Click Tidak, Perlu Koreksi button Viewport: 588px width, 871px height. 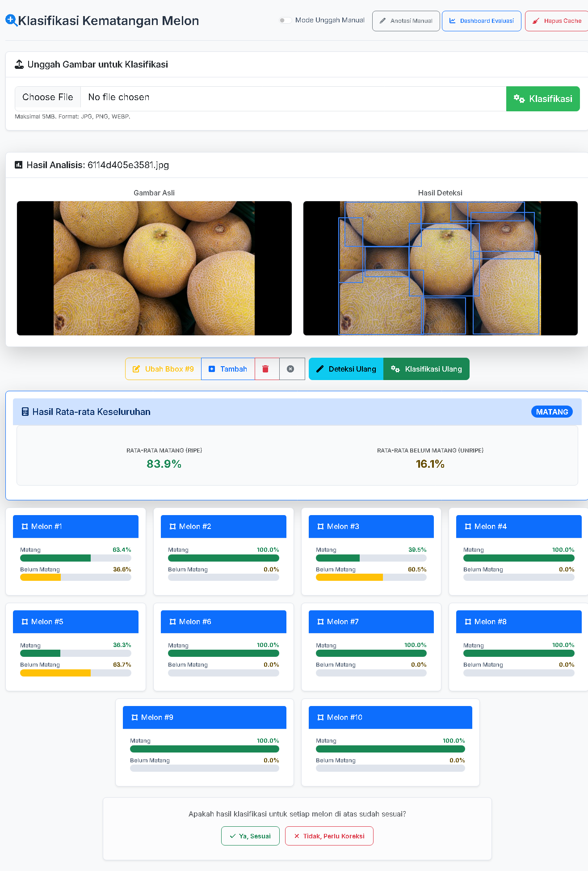[x=329, y=836]
